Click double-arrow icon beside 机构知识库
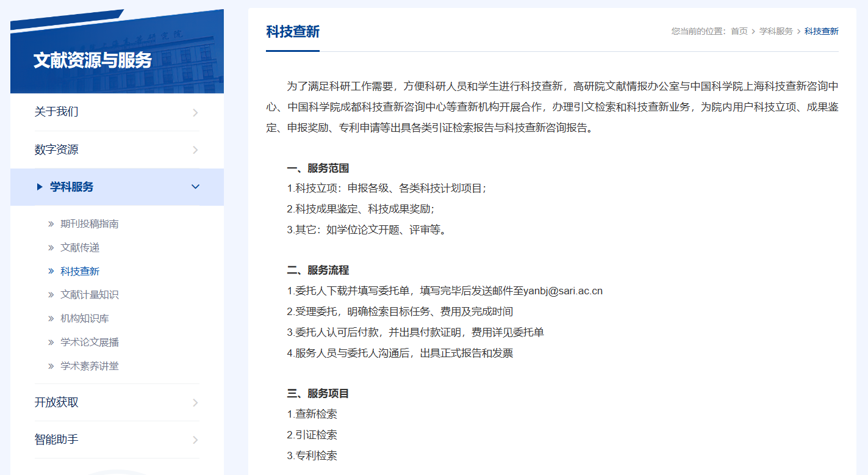 click(x=51, y=319)
